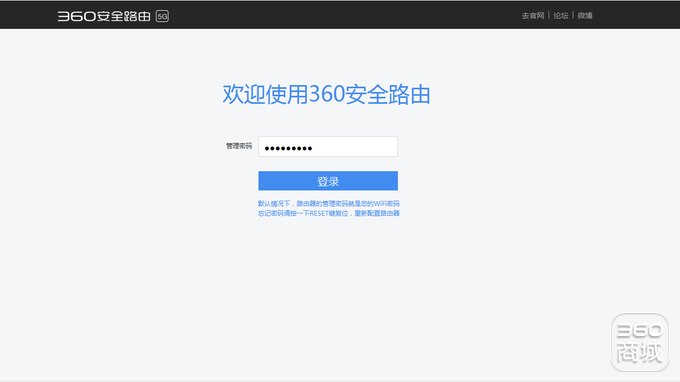Open the 论坛 forum link

(x=561, y=16)
